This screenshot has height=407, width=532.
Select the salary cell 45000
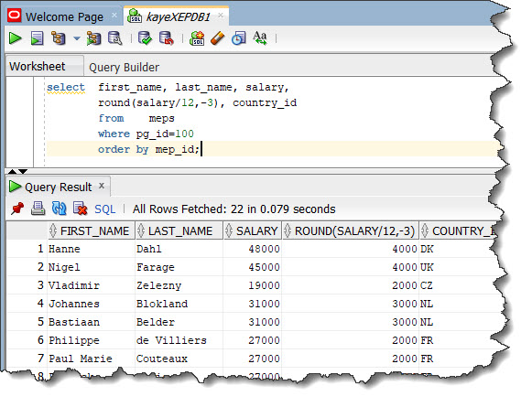coord(253,267)
